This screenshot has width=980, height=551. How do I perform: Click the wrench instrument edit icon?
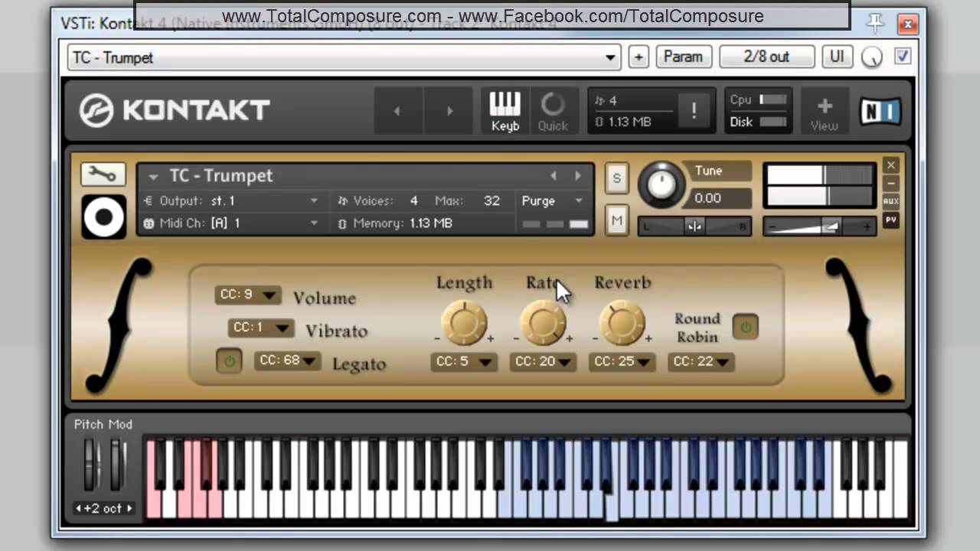103,174
